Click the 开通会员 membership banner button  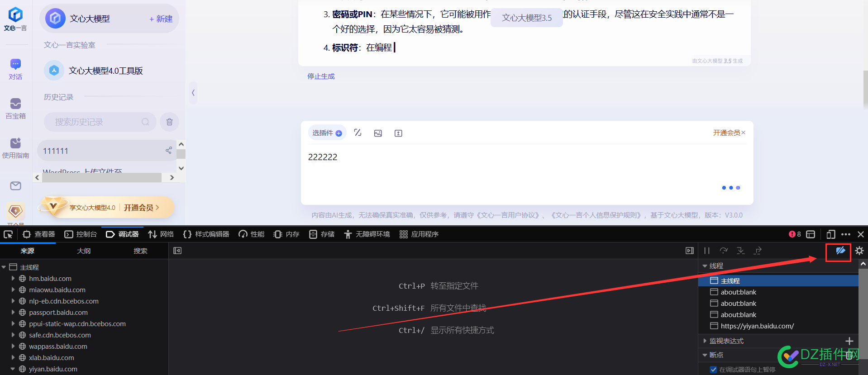pyautogui.click(x=141, y=208)
